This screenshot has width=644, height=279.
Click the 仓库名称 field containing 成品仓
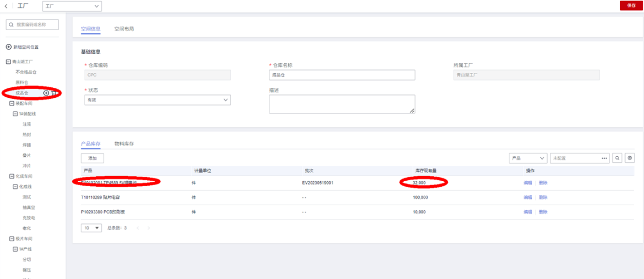coord(342,74)
